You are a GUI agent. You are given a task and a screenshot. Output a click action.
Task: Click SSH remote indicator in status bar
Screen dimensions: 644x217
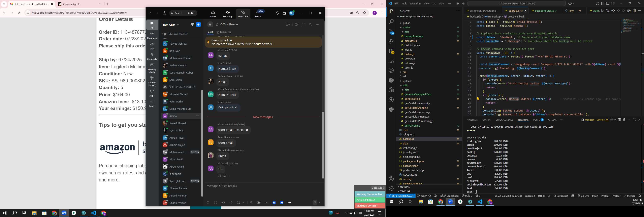pos(401,196)
